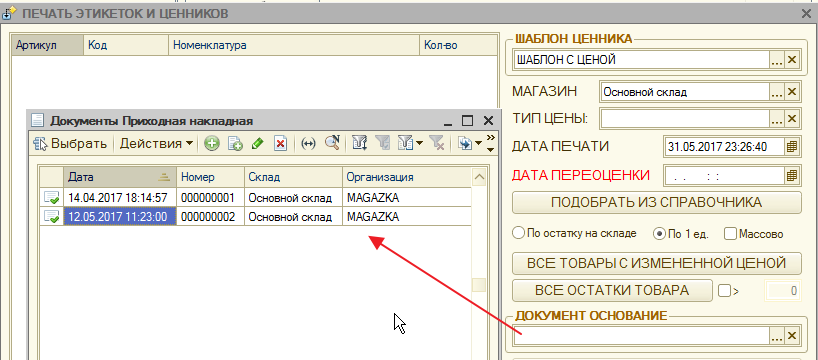
Task: Toggle the Массово checkbox
Action: pyautogui.click(x=754, y=234)
